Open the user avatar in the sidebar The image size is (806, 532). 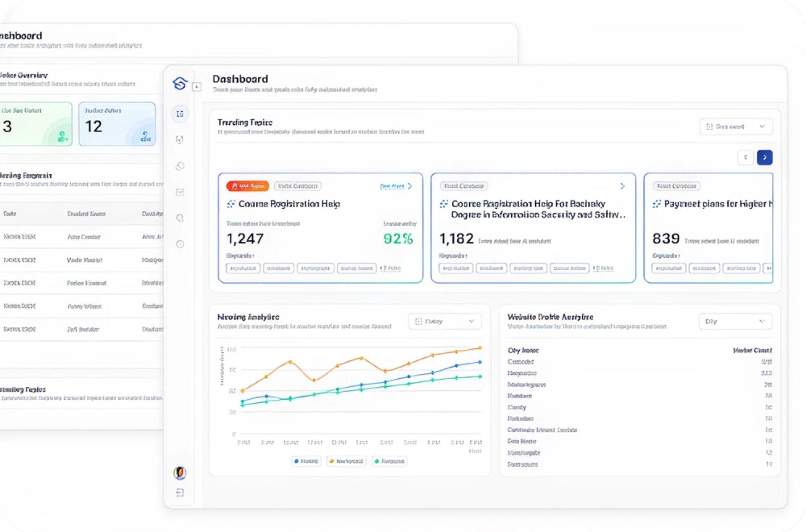[180, 473]
